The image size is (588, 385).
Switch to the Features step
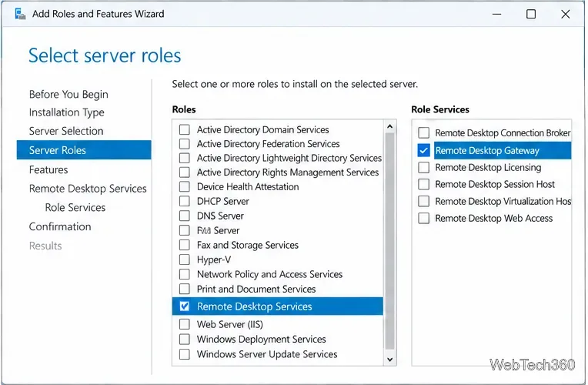coord(48,170)
